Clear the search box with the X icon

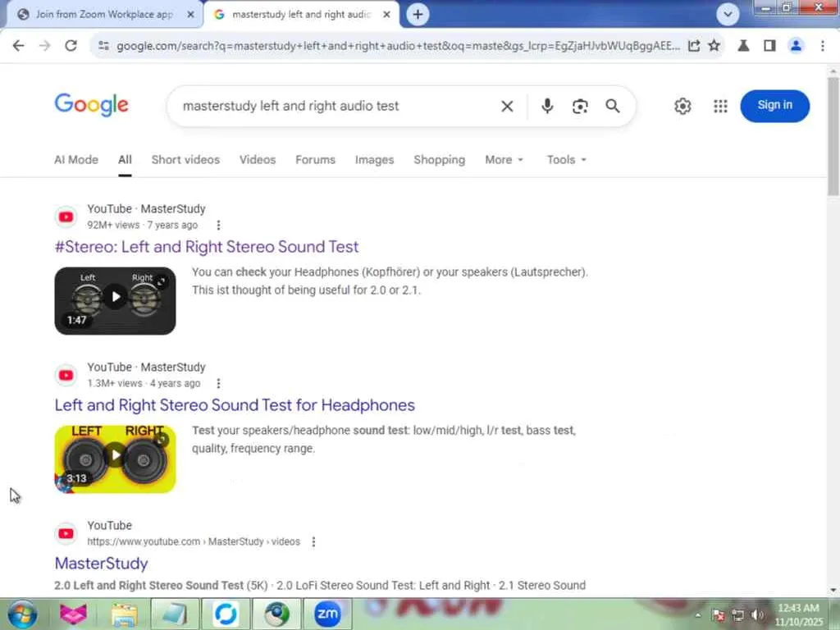[507, 106]
